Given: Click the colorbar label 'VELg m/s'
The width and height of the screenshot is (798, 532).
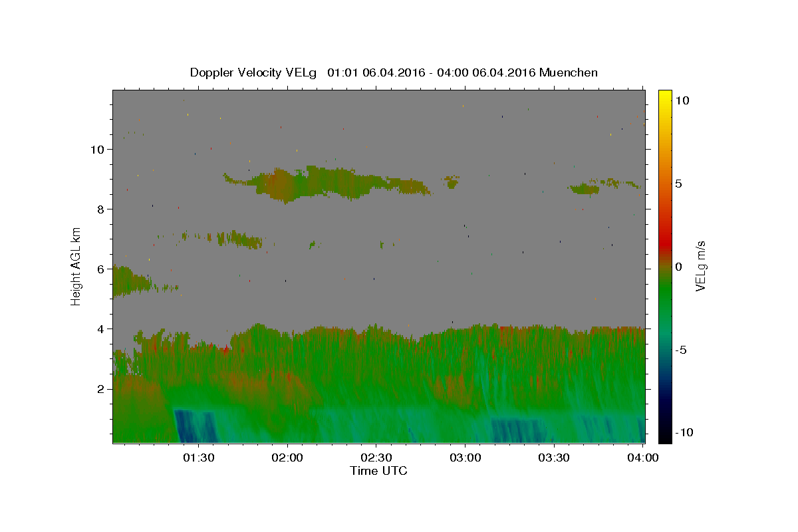Looking at the screenshot, I should (x=701, y=267).
